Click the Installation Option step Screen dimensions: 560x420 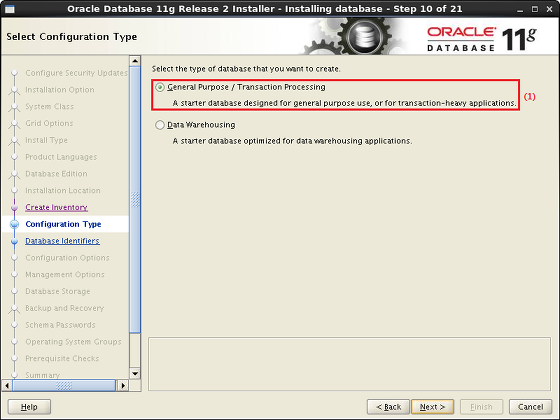pos(60,90)
